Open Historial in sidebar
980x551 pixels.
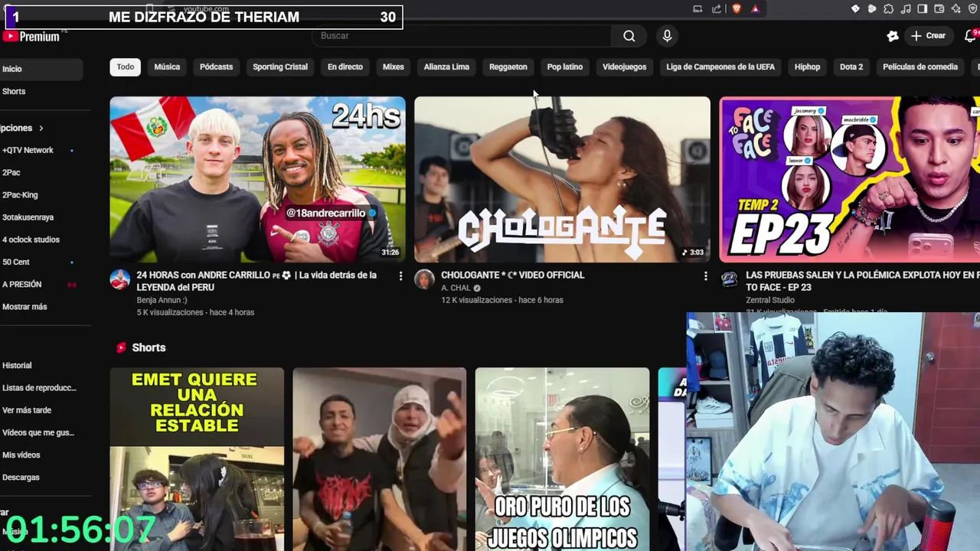point(17,366)
